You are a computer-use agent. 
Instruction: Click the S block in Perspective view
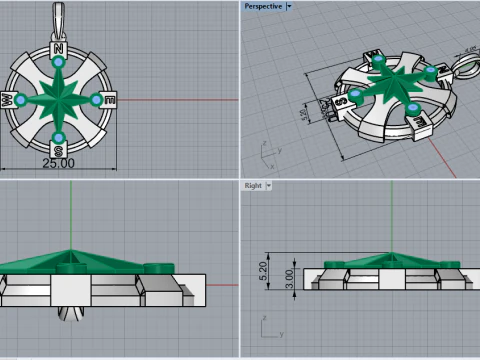[341, 103]
